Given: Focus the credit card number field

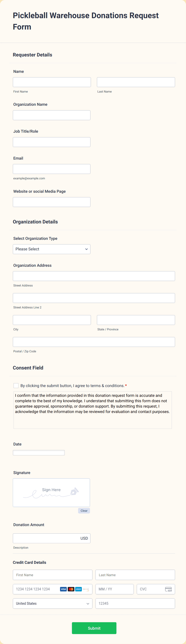Looking at the screenshot, I should coord(53,589).
